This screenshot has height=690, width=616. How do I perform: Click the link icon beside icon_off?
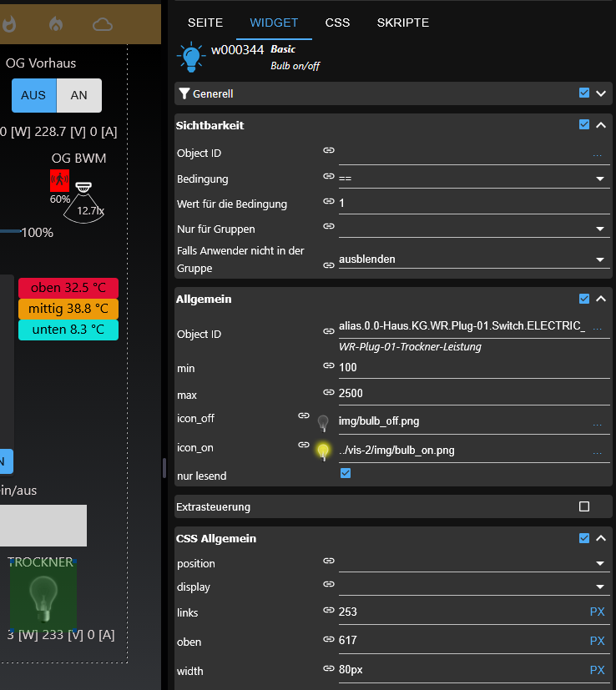pos(304,416)
